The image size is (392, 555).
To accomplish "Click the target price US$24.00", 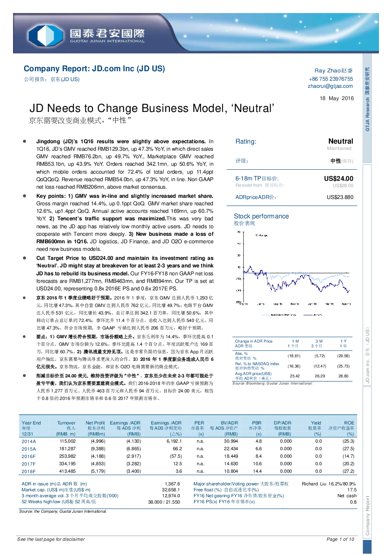I will (339, 178).
